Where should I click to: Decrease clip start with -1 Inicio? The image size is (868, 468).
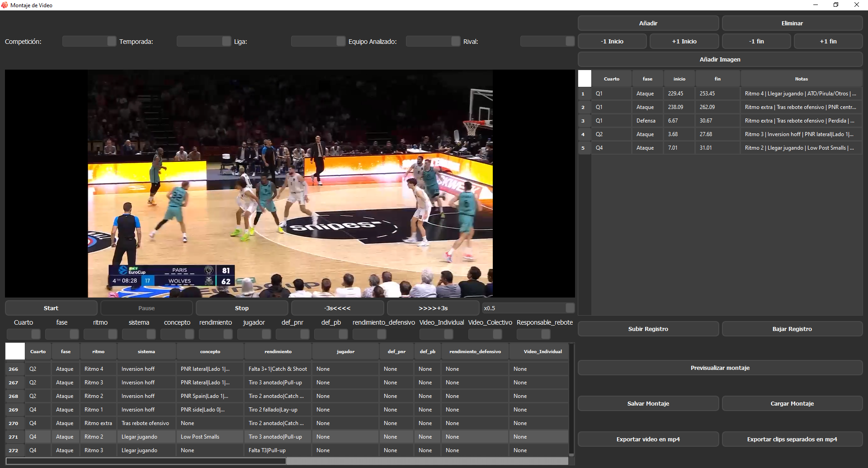pos(612,41)
